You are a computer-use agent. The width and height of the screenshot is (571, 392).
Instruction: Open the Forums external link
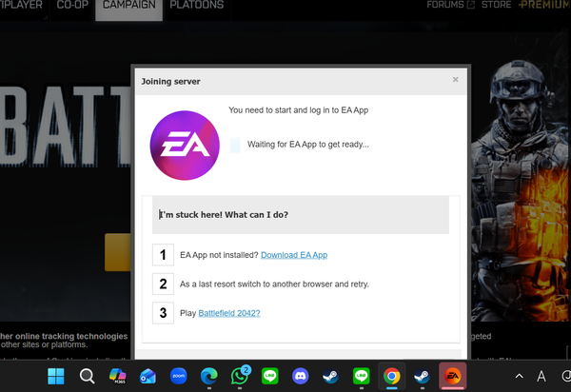point(450,6)
